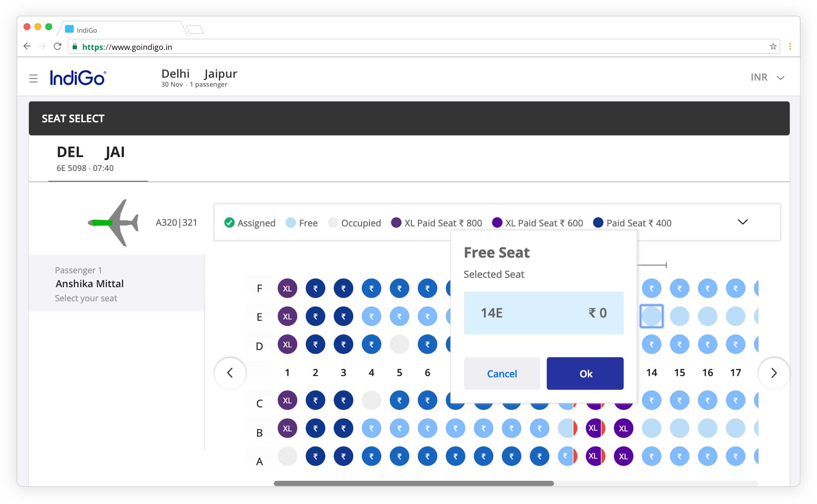Select the DEL JAI flight tab

pos(97,159)
